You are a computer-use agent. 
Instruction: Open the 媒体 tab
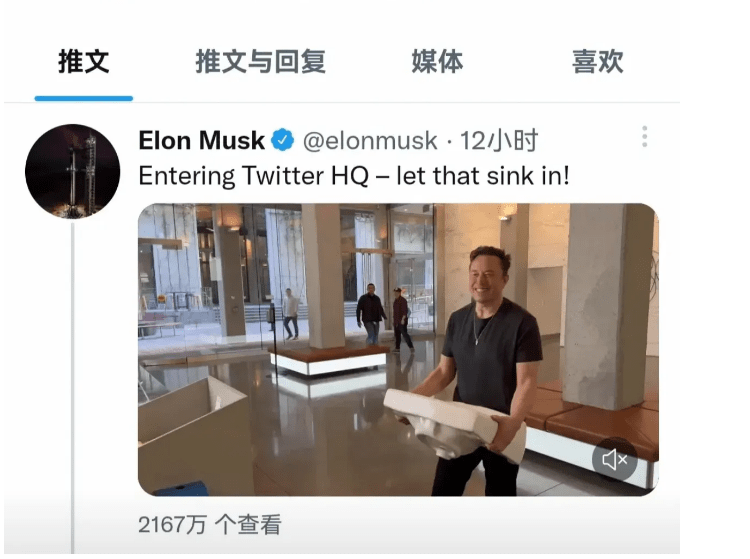437,62
